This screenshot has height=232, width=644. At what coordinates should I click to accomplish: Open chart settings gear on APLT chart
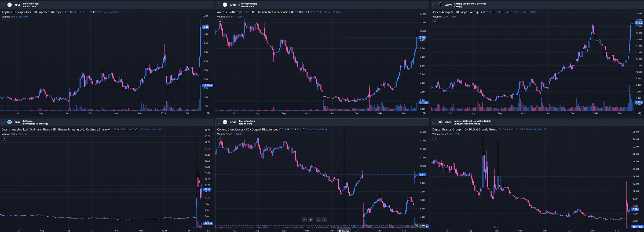point(208,114)
